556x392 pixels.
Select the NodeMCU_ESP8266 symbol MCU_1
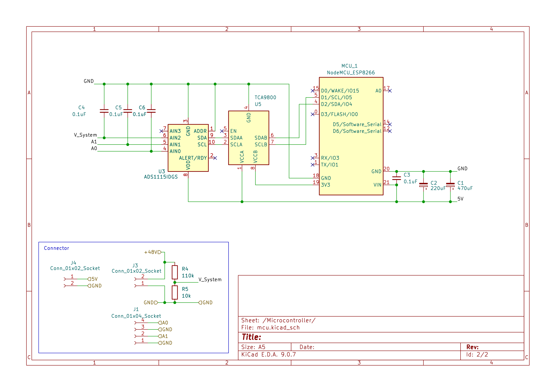tap(351, 136)
